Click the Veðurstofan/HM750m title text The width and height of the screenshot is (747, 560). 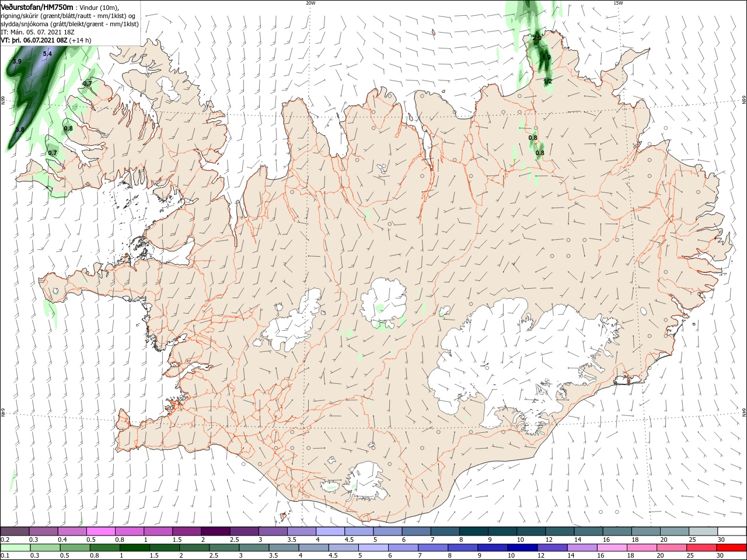(37, 7)
